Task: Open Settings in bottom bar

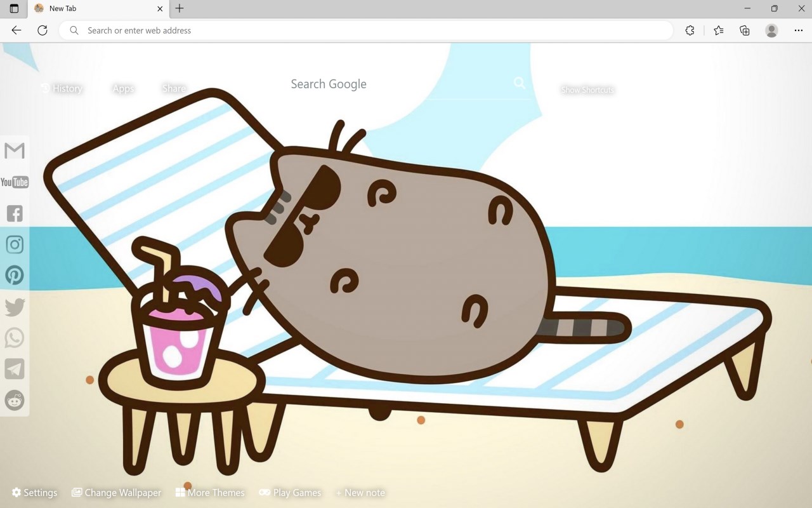Action: 35,493
